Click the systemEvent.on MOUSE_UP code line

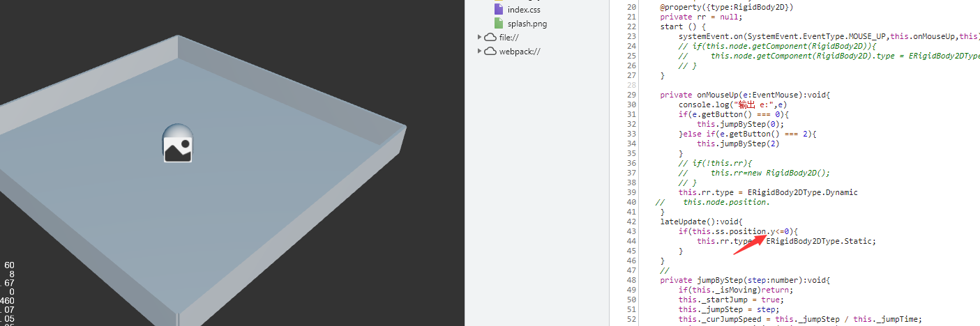(829, 36)
